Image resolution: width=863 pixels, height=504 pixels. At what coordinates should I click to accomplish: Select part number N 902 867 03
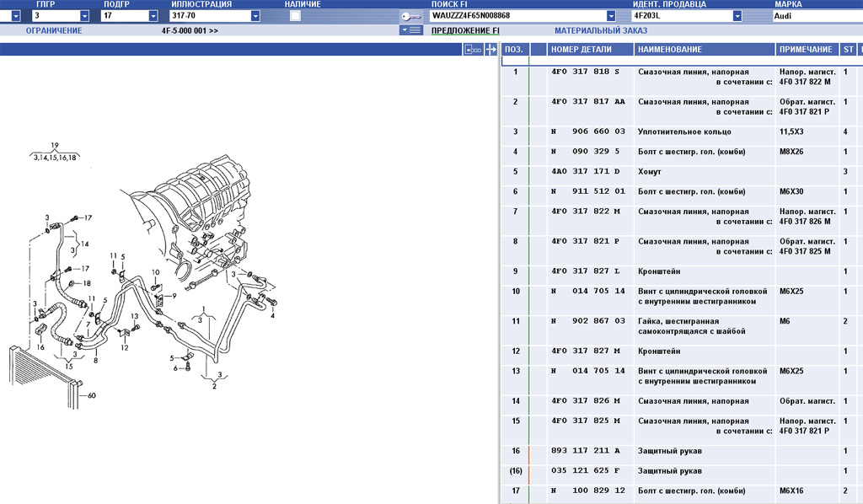588,321
